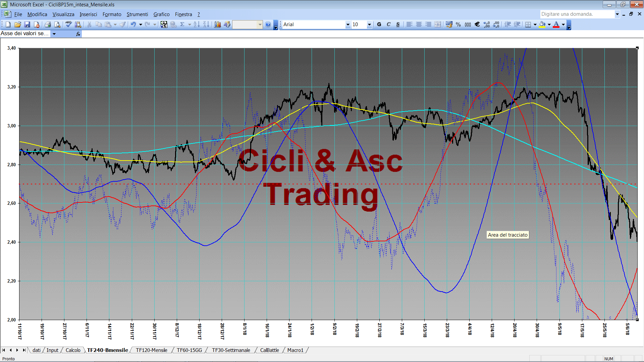Open the Chart Wizard icon
The image size is (644, 362).
point(218,24)
